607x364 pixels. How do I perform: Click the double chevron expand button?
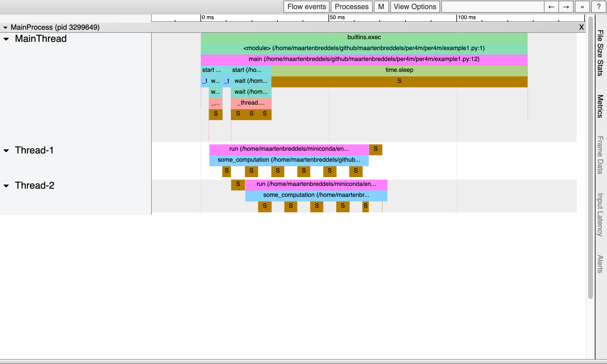click(582, 7)
